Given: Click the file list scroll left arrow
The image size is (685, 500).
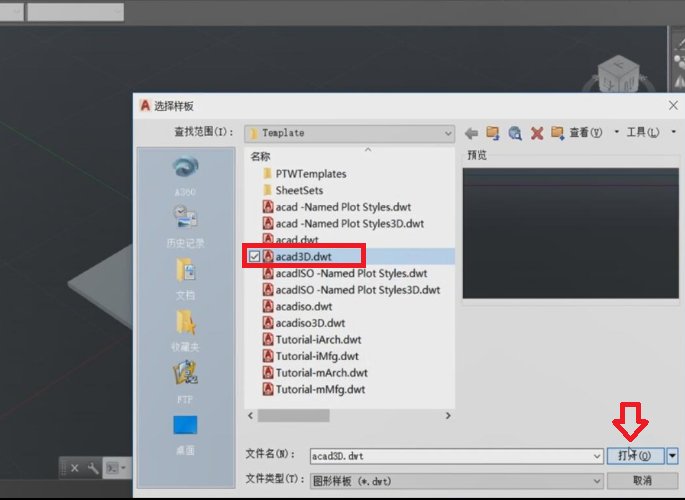Looking at the screenshot, I should (250, 416).
